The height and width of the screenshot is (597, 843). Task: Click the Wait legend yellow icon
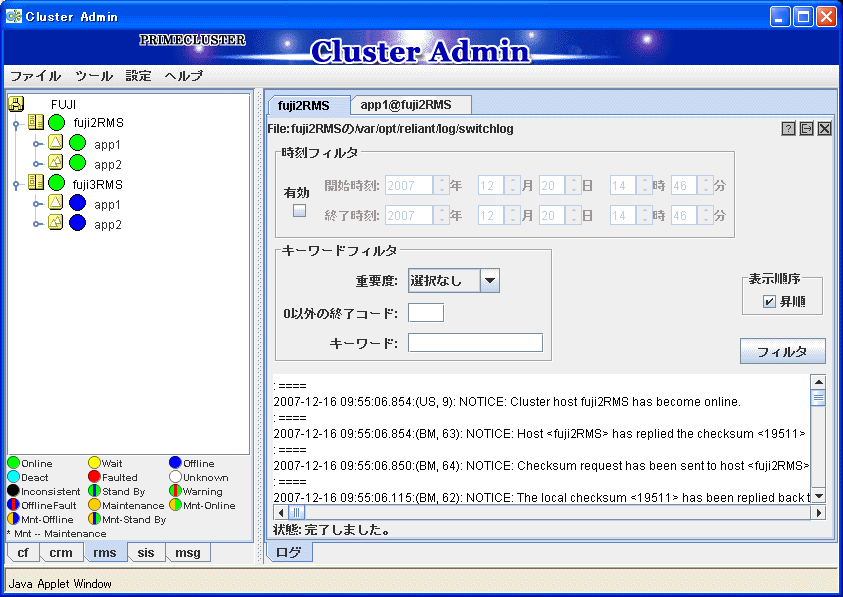coord(94,463)
